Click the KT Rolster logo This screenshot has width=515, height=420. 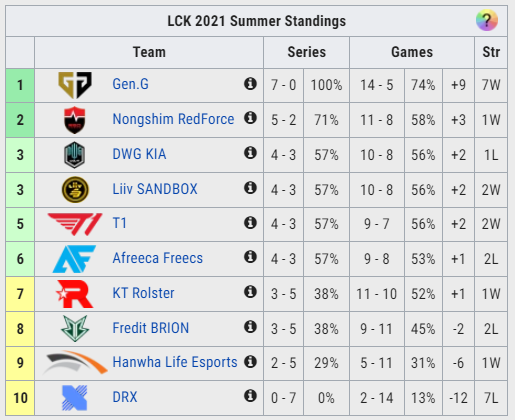pos(75,294)
